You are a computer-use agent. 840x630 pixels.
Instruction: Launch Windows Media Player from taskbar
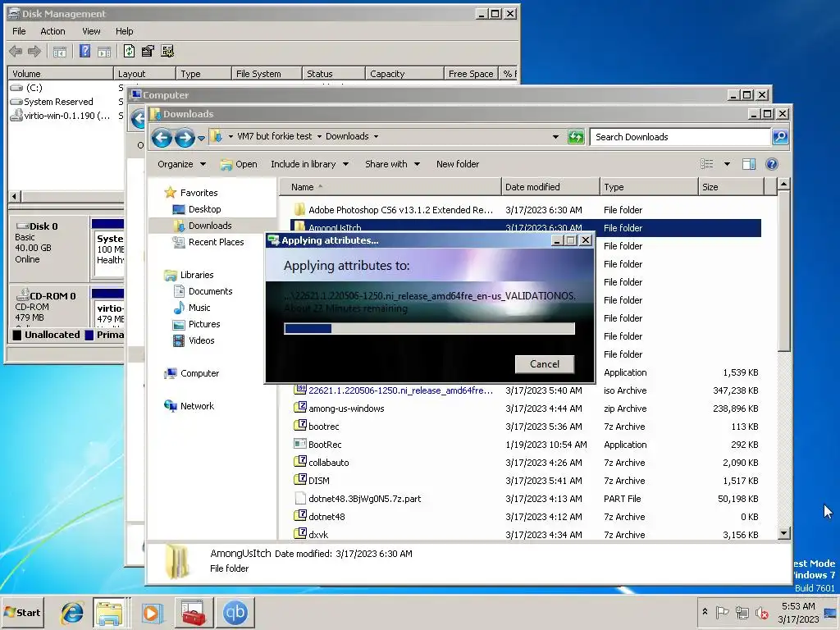pyautogui.click(x=152, y=612)
